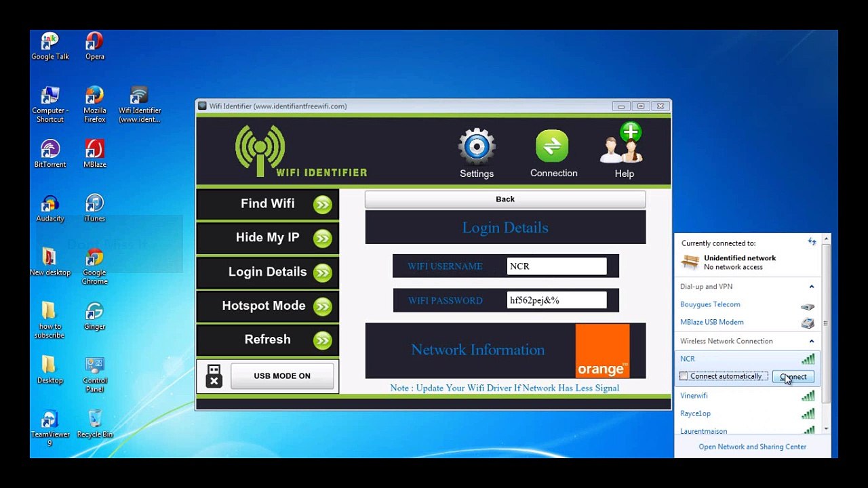Screen dimensions: 868x488
Task: Click the arrow icon beside Refresh
Action: [323, 341]
